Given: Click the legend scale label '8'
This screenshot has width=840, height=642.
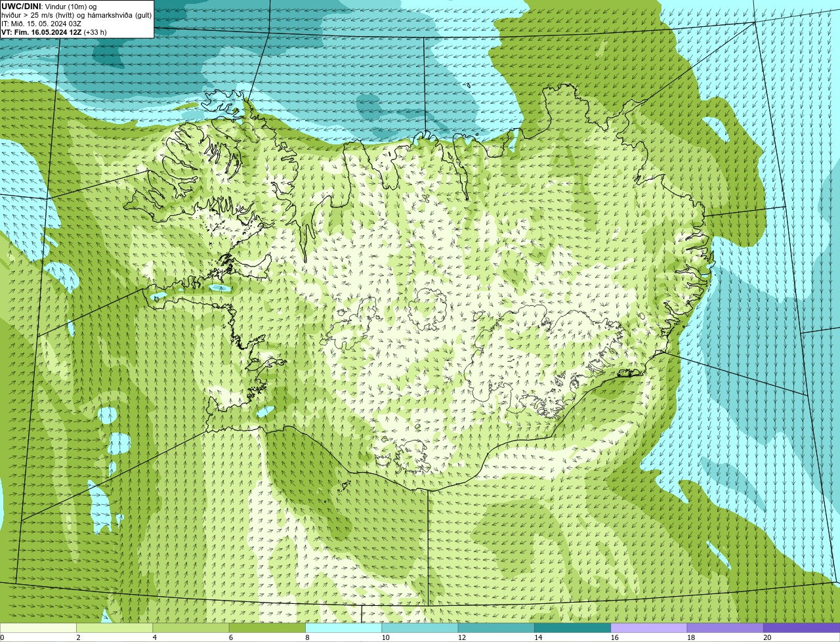Looking at the screenshot, I should (x=307, y=637).
